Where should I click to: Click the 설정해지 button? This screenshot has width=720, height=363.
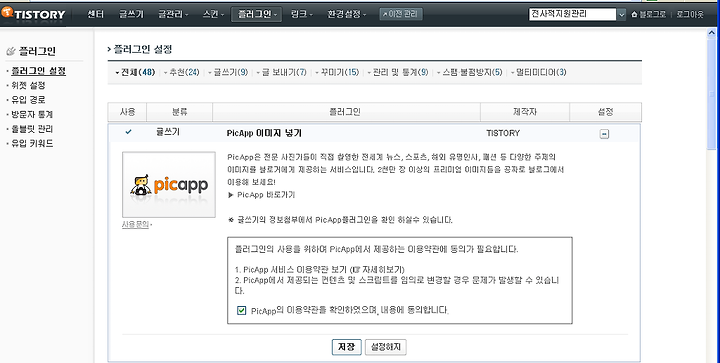pos(386,347)
